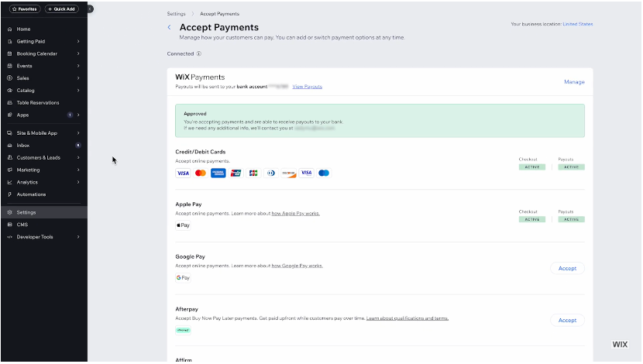Image resolution: width=643 pixels, height=364 pixels.
Task: Click the Diners Club card icon
Action: (x=271, y=173)
